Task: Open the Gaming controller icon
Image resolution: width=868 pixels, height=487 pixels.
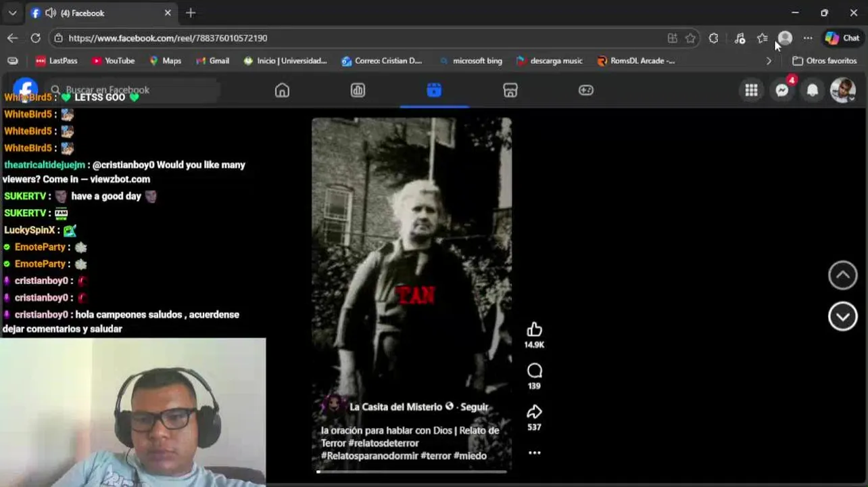Action: click(x=586, y=90)
